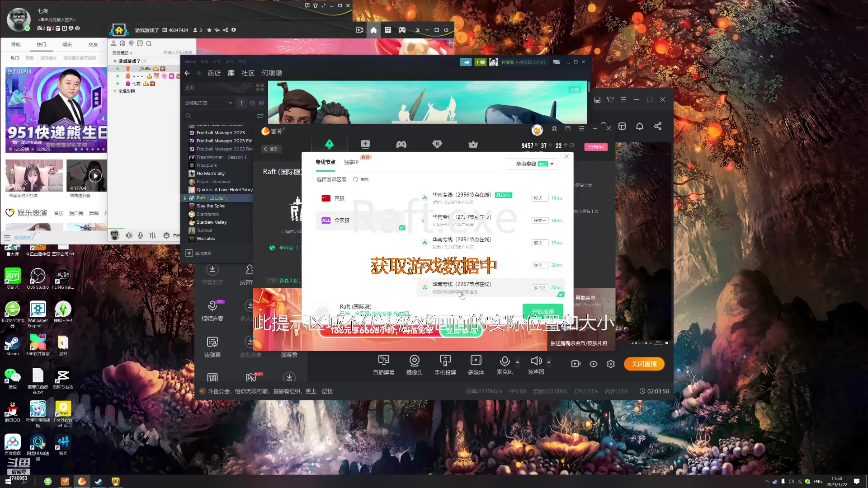Screen dimensions: 868x488
Task: Click the pink 暂停时间 button
Action: point(596,147)
